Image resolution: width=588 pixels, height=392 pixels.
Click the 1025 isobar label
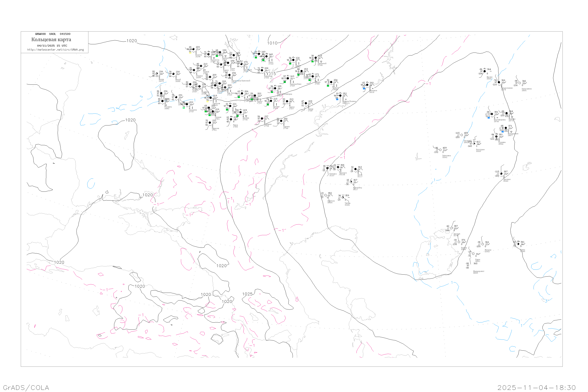point(247,294)
